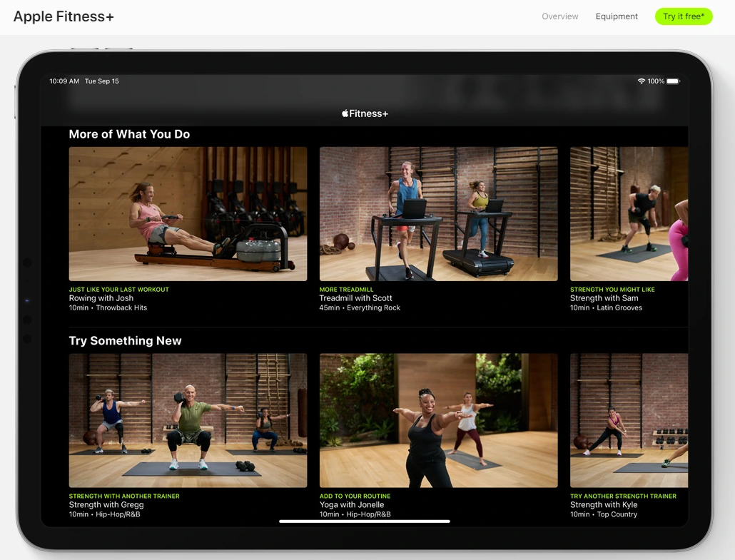Click 'Strength with Kyle' title text
735x560 pixels.
[604, 504]
